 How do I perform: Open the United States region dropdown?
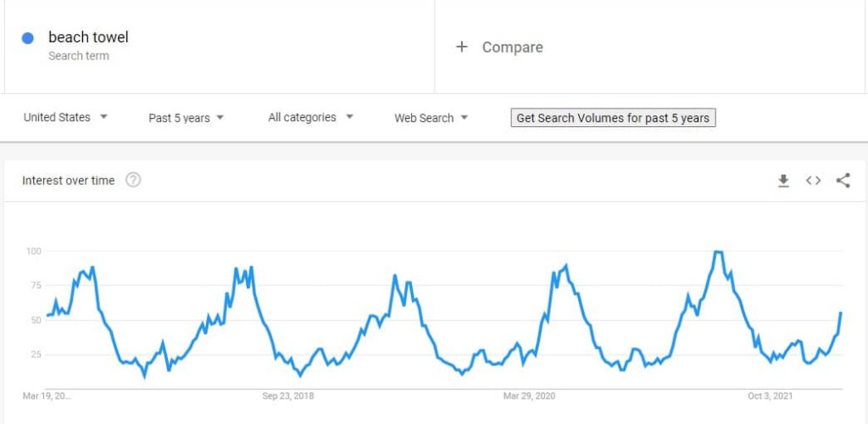(65, 117)
